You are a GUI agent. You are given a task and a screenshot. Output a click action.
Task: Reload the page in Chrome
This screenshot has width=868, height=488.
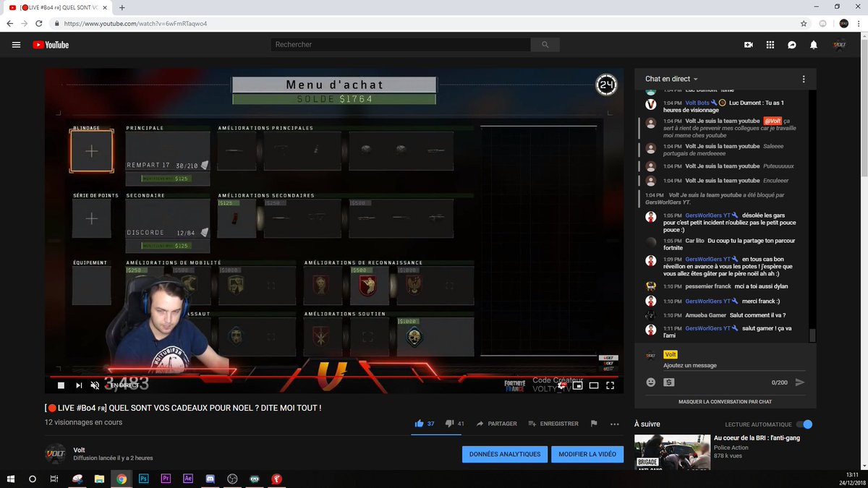39,23
